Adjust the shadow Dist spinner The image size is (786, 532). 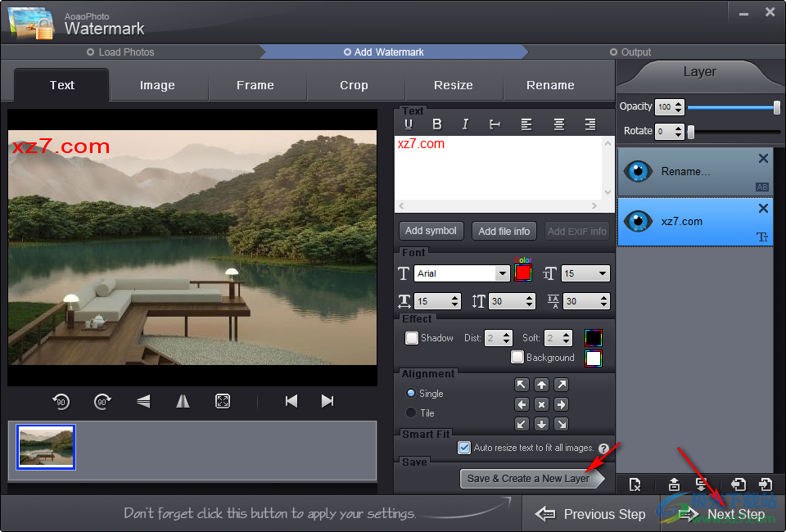click(506, 338)
